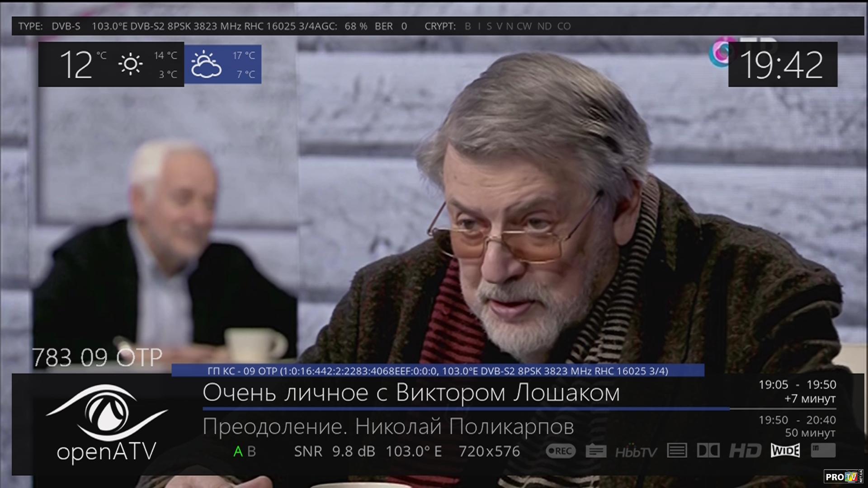The width and height of the screenshot is (868, 488).
Task: Click current program title Очень личное
Action: click(410, 393)
